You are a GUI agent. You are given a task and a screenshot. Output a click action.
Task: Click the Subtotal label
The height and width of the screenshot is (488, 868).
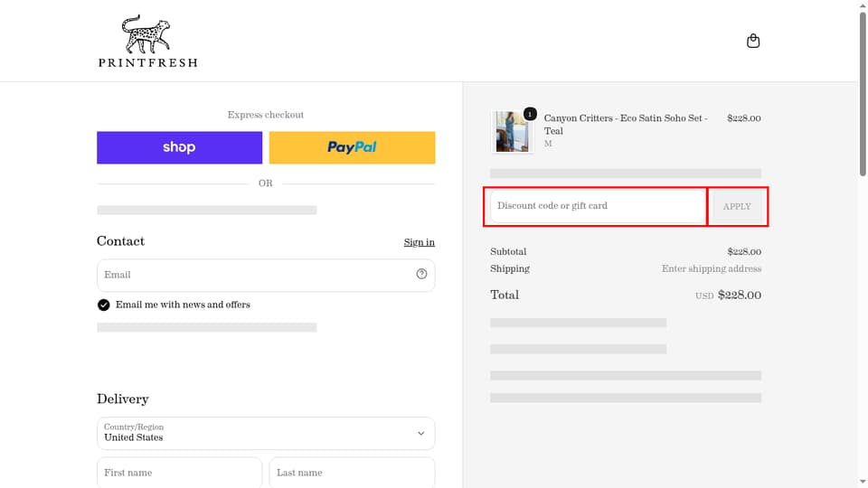coord(508,251)
